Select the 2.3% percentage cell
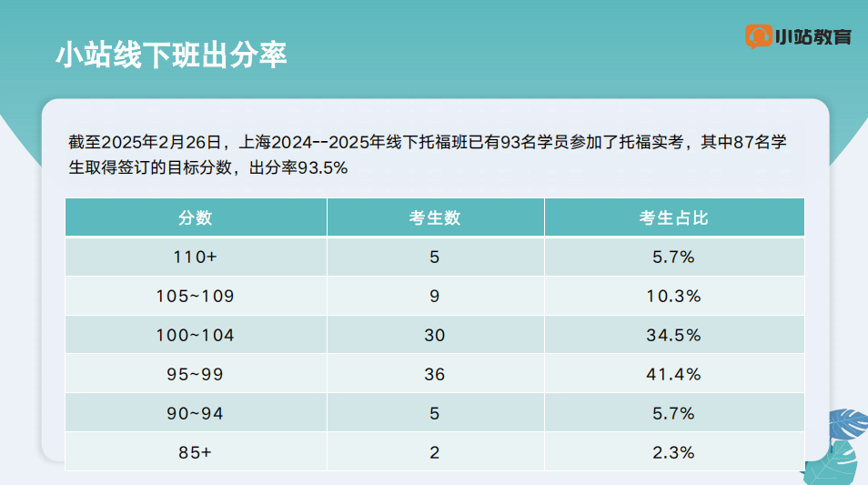 [x=674, y=452]
